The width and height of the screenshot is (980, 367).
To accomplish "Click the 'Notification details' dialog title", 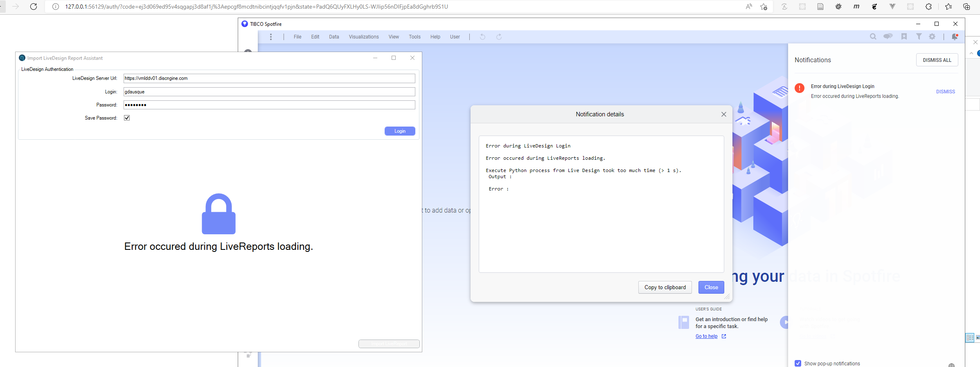I will [600, 114].
